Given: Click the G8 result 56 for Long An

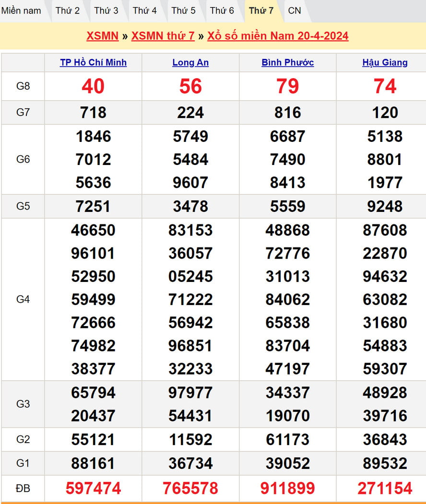Looking at the screenshot, I should (190, 86).
